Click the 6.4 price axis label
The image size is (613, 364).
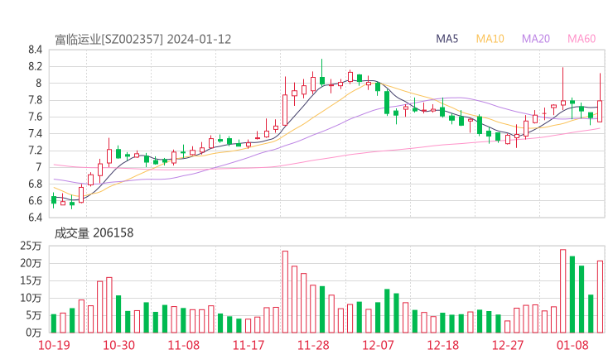coord(35,217)
